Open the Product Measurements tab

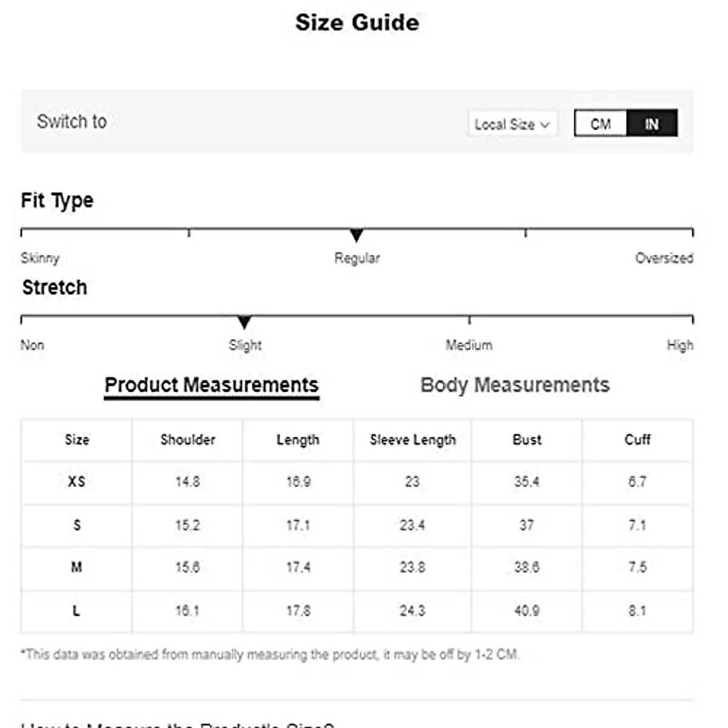coord(211,385)
